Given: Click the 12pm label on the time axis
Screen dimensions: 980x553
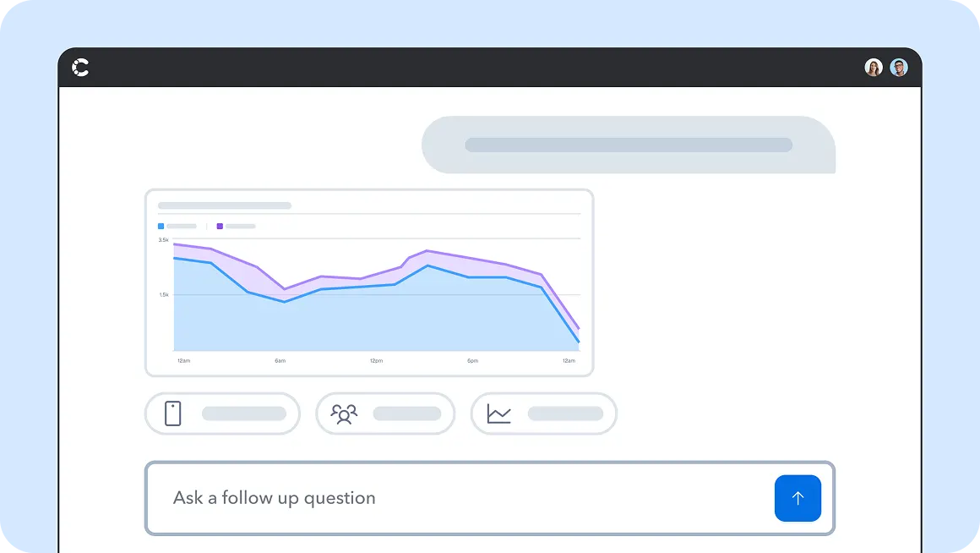Looking at the screenshot, I should [376, 361].
